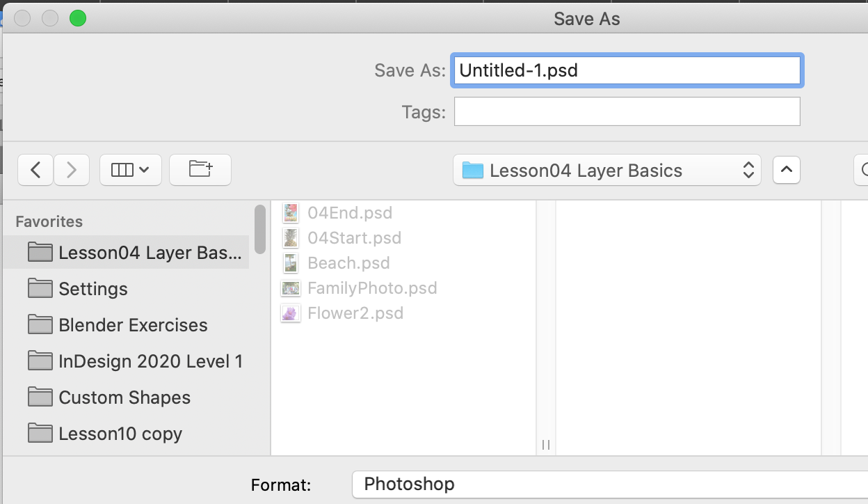The width and height of the screenshot is (868, 504).
Task: Click the Forward navigation arrow
Action: coord(72,170)
